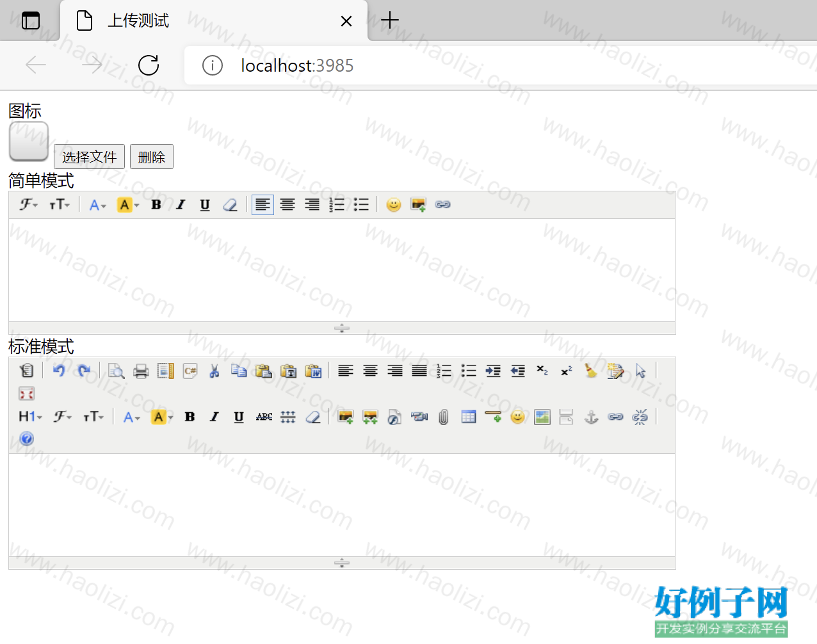The height and width of the screenshot is (644, 817).
Task: Toggle subscript formatting
Action: tap(542, 371)
